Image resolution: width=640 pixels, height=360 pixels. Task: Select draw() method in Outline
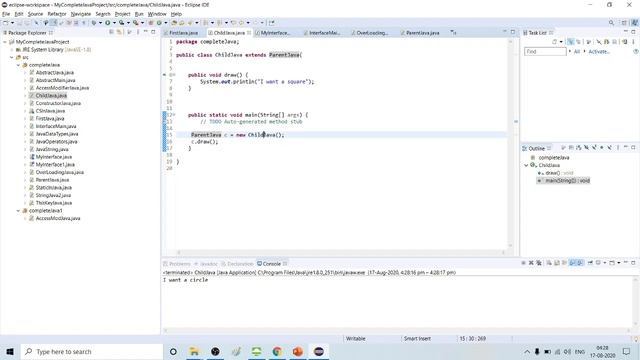tap(556, 173)
